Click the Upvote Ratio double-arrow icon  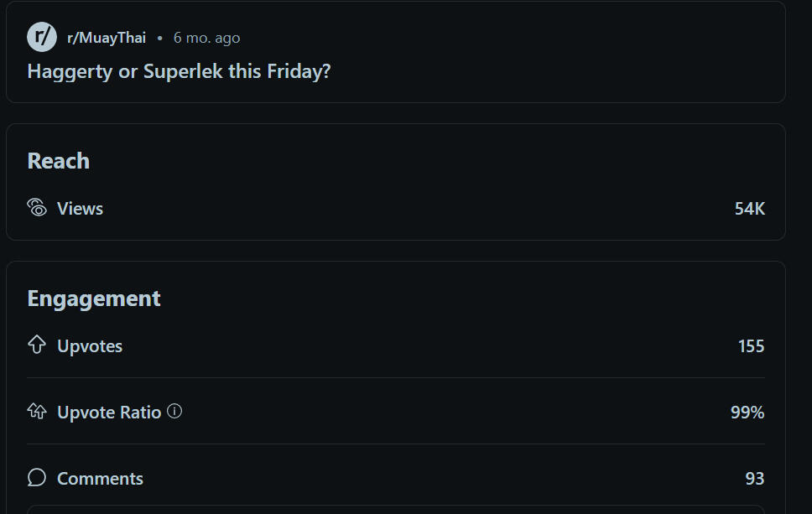(37, 411)
